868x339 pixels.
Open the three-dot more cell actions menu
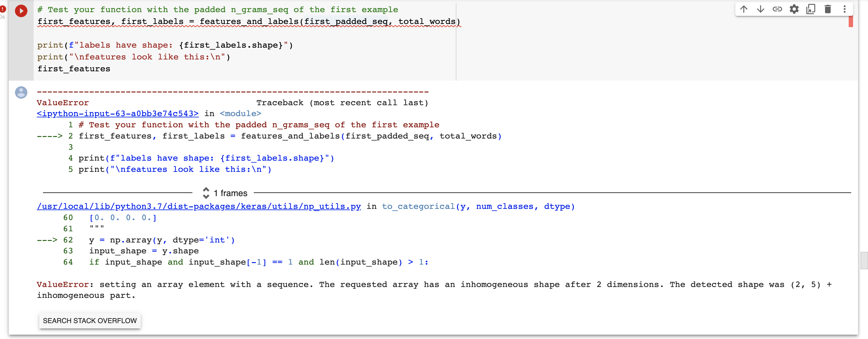tap(845, 9)
